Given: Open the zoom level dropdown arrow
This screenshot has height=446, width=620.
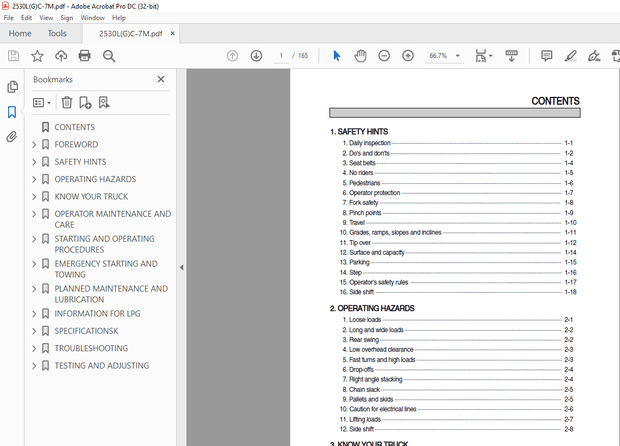Looking at the screenshot, I should point(457,56).
